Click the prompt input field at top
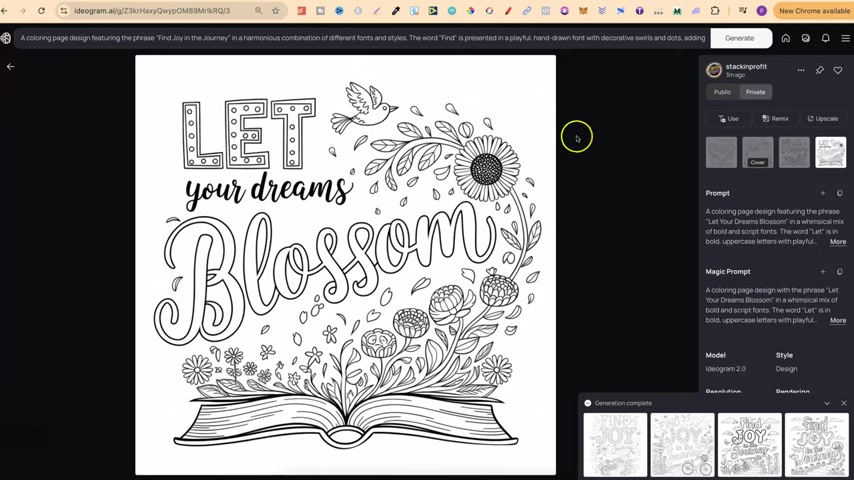 tap(362, 38)
